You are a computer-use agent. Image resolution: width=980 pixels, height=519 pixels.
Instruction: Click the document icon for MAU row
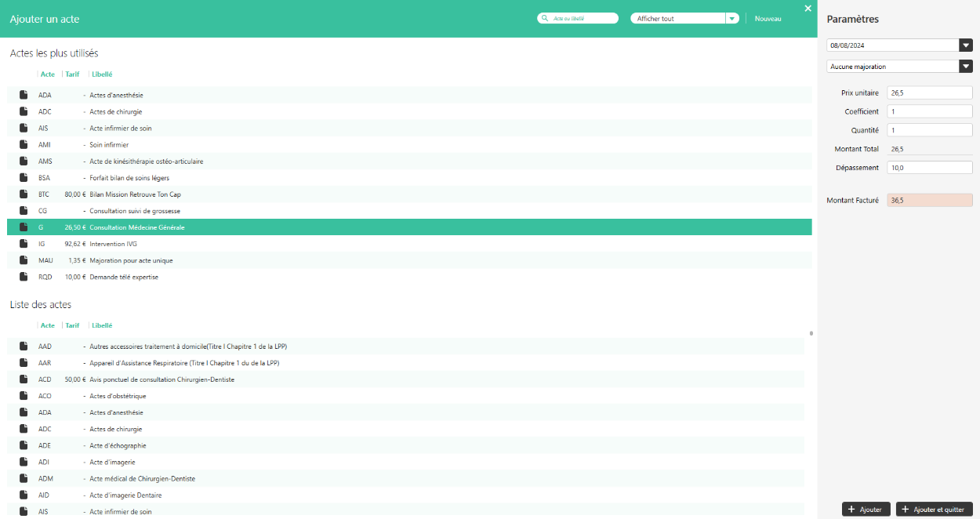pos(24,260)
